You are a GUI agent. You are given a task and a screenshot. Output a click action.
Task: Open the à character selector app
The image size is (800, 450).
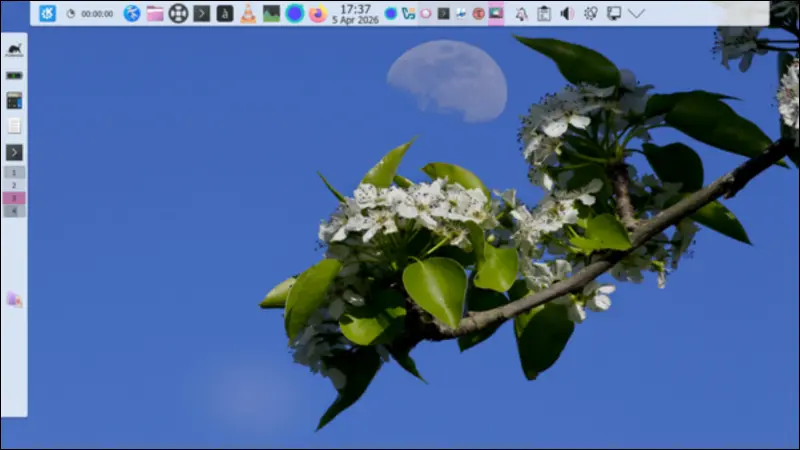tap(225, 13)
